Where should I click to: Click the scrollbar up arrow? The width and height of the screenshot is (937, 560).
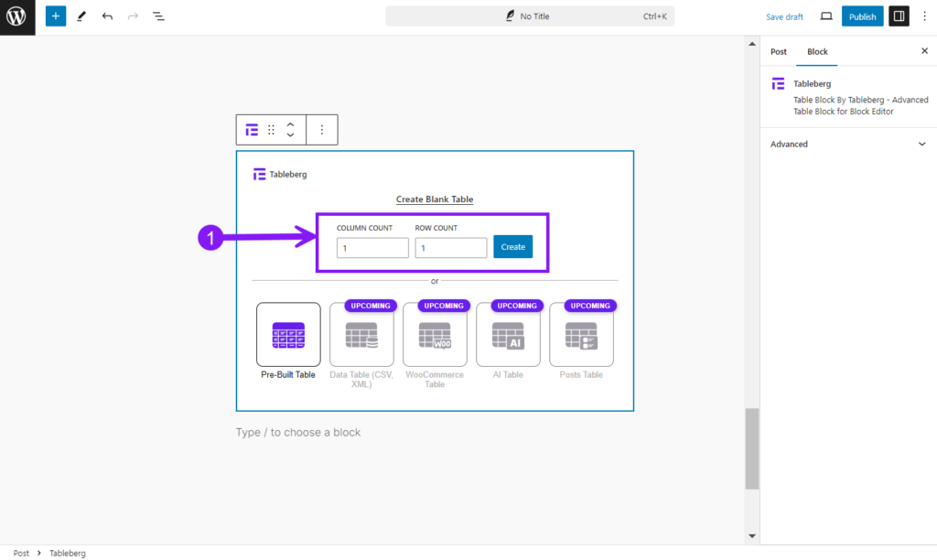click(752, 44)
